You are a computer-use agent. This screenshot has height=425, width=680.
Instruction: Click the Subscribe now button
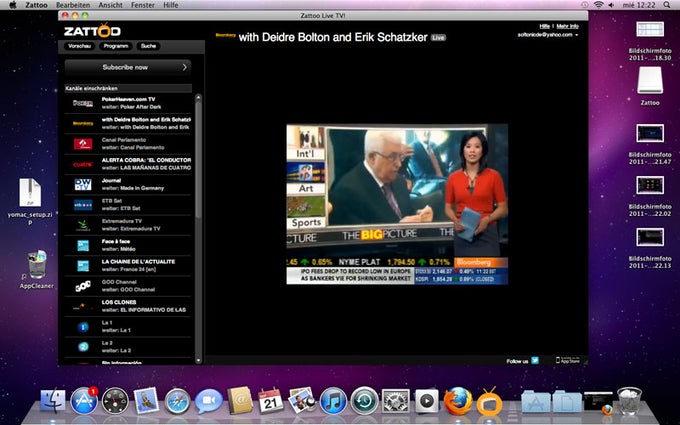click(128, 67)
